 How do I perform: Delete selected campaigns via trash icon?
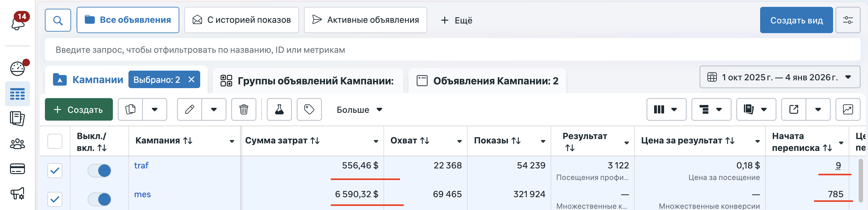coord(243,109)
